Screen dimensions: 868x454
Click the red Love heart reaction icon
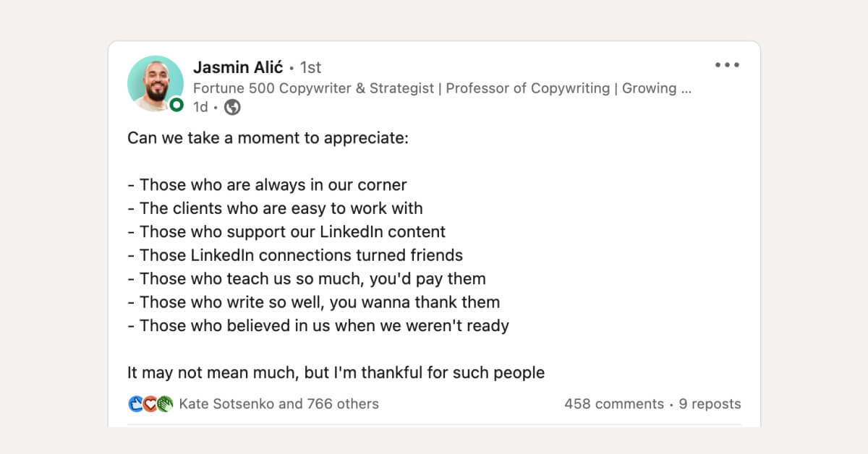pos(150,404)
